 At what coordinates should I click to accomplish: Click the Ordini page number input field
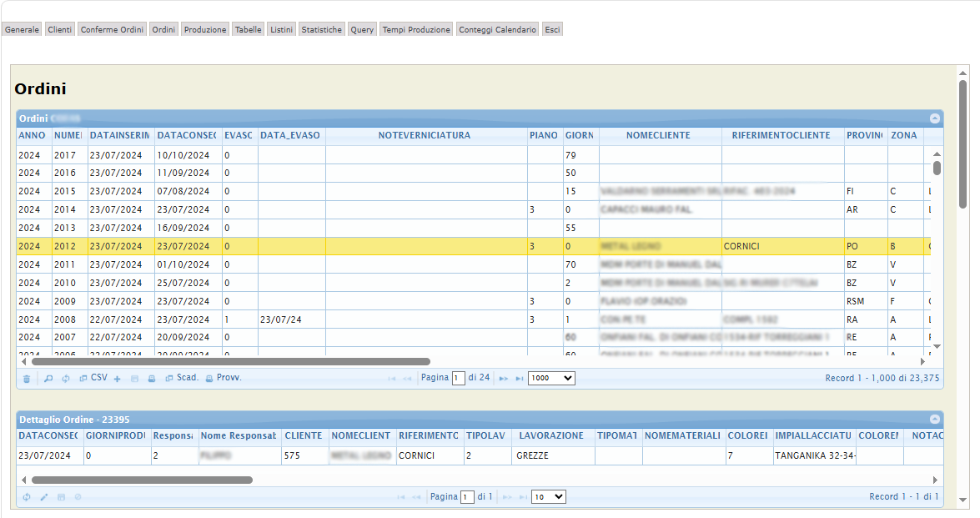[x=458, y=378]
